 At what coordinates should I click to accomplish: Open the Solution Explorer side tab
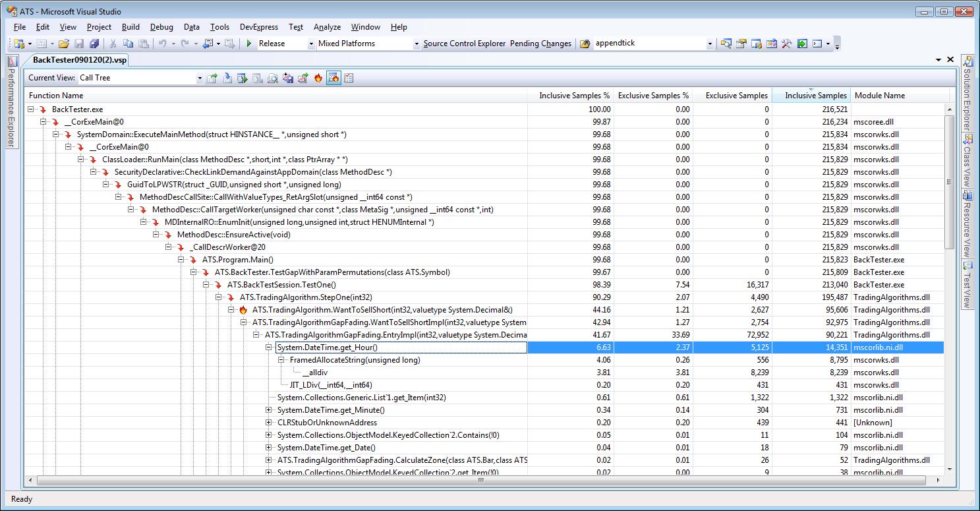pyautogui.click(x=968, y=92)
